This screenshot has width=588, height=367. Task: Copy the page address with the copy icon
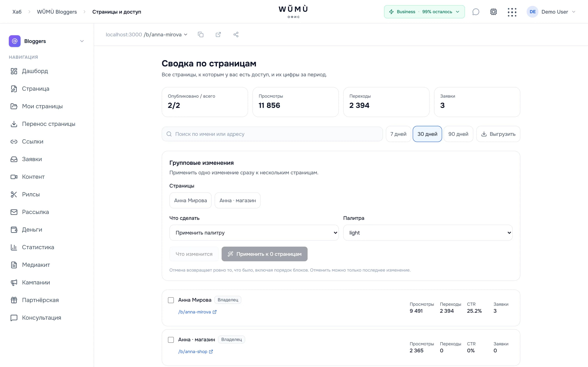200,34
